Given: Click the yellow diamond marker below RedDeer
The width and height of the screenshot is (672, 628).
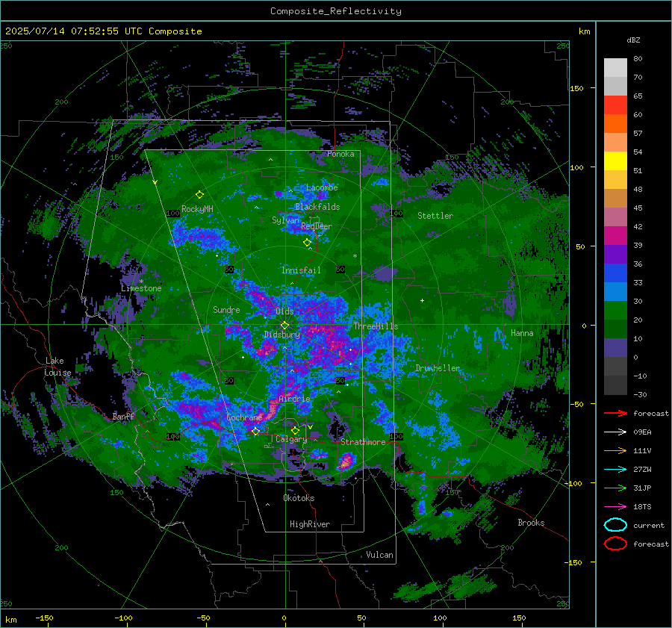Looking at the screenshot, I should [307, 243].
